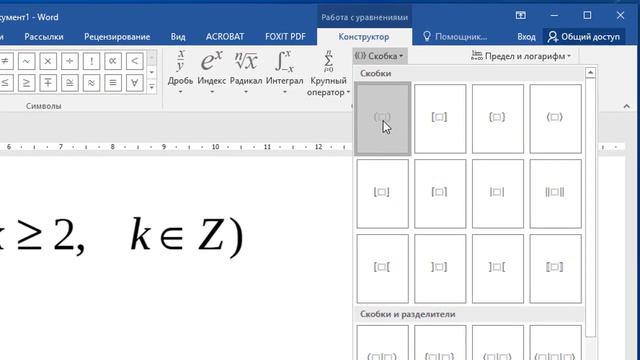Insert the tilde symbol
The width and height of the screenshot is (640, 360).
(x=26, y=61)
